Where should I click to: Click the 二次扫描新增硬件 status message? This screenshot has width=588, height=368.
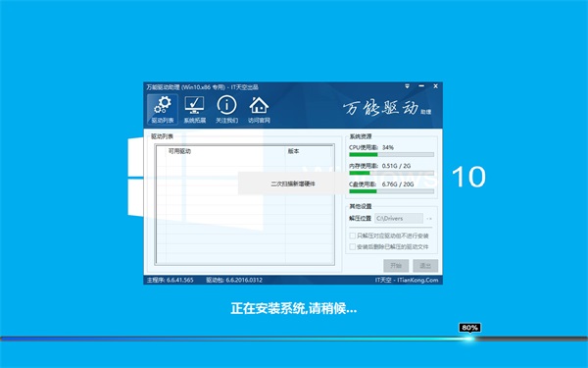293,184
